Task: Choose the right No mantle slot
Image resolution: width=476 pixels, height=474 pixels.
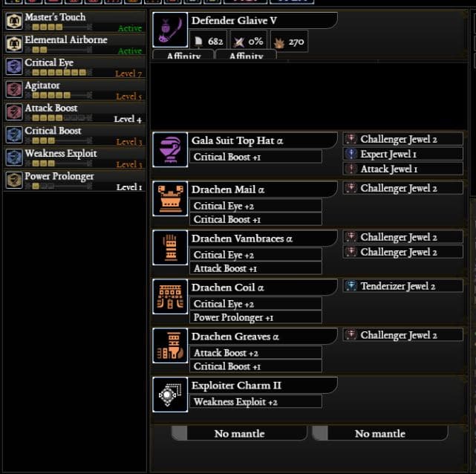Action: coord(380,433)
